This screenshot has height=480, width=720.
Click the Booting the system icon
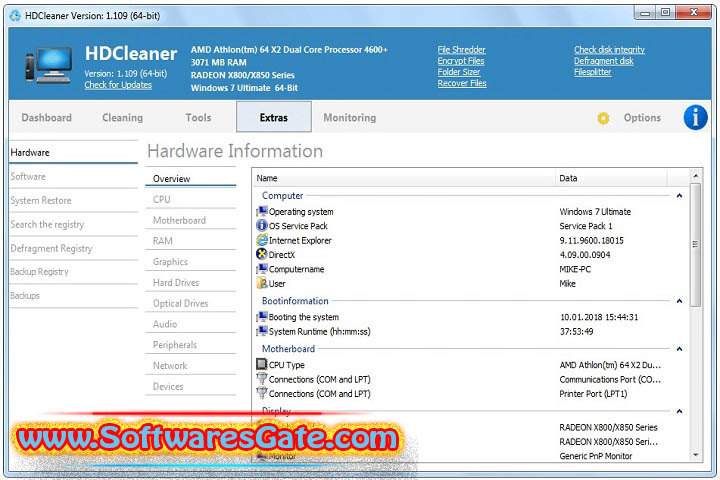pos(262,316)
